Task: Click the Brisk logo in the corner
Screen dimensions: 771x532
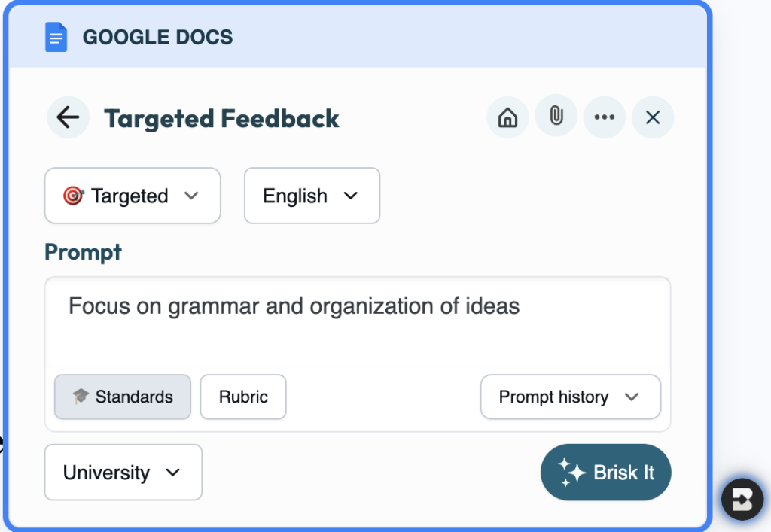Action: pyautogui.click(x=742, y=499)
